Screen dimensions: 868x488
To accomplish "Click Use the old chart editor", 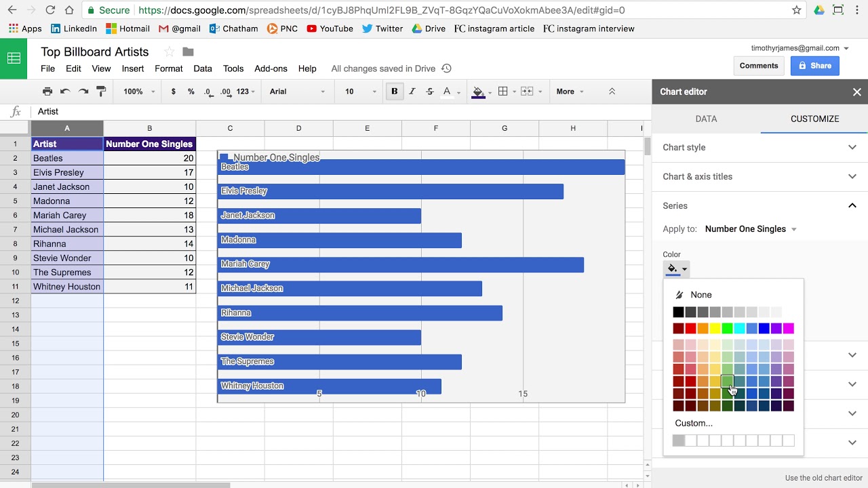I will click(x=824, y=478).
